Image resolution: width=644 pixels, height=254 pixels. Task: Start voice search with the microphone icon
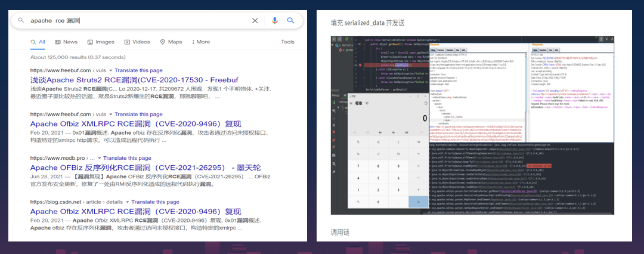[x=275, y=20]
